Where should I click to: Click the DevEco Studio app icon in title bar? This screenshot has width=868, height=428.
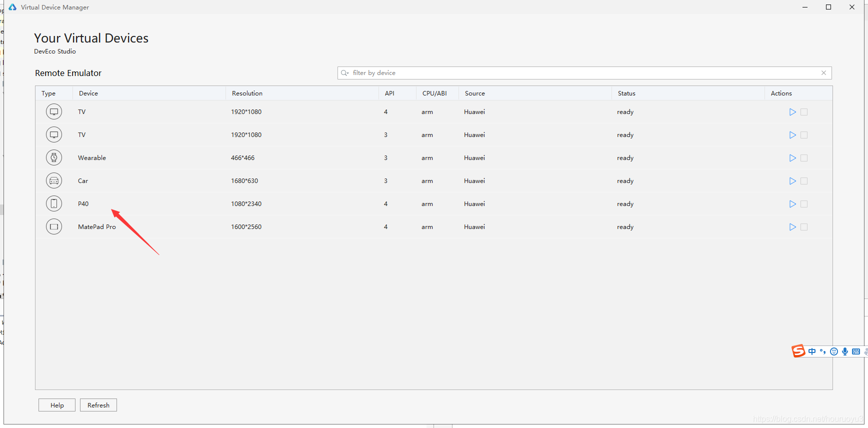coord(12,7)
